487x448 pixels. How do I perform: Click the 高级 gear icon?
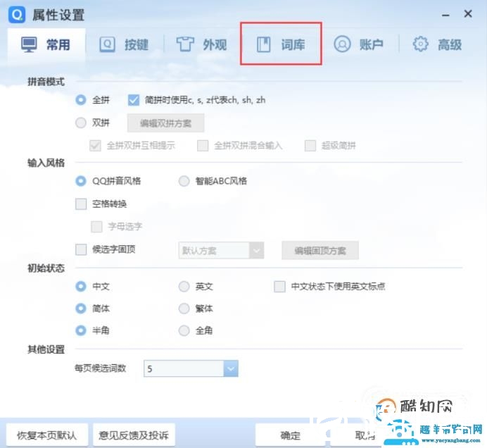[420, 44]
